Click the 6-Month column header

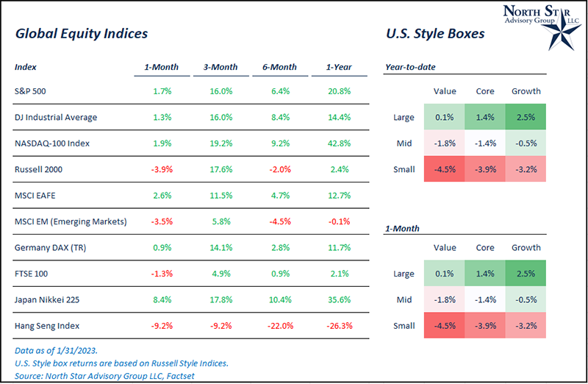click(x=279, y=67)
